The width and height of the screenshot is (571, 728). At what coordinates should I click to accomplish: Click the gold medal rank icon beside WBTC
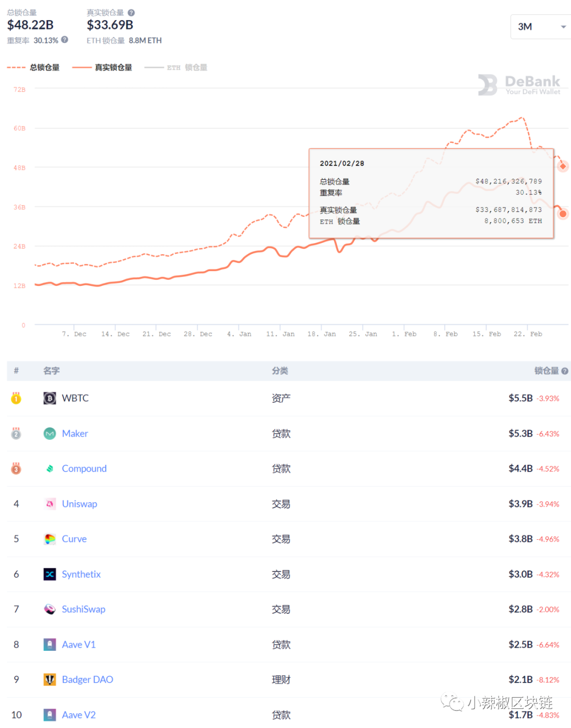point(16,398)
